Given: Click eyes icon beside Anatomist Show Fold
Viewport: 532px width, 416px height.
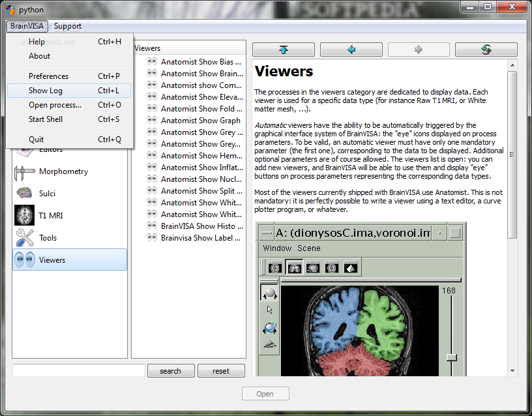Looking at the screenshot, I should [152, 108].
